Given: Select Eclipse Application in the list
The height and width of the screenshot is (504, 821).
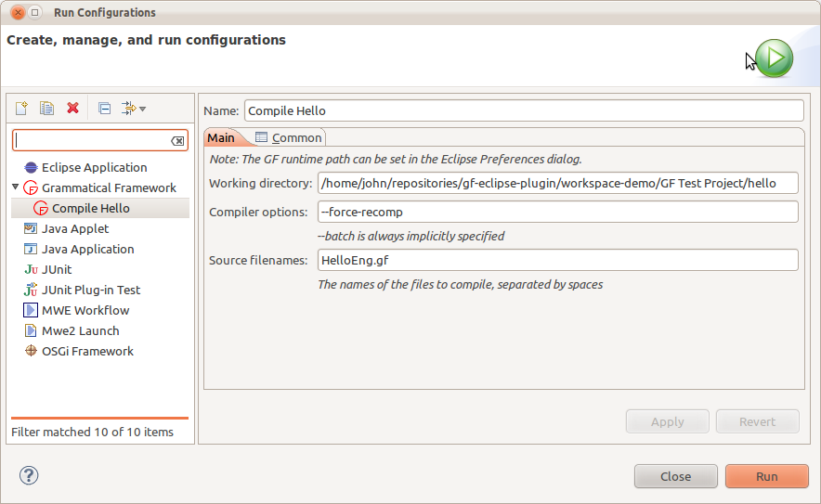Looking at the screenshot, I should tap(94, 167).
